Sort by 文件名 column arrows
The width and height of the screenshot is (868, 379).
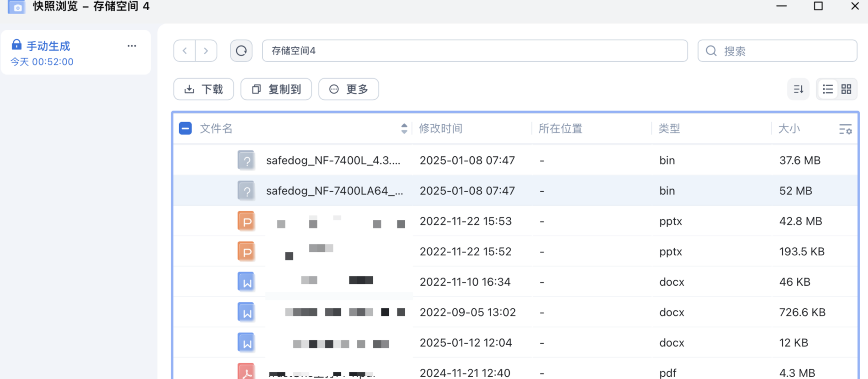[x=404, y=128]
